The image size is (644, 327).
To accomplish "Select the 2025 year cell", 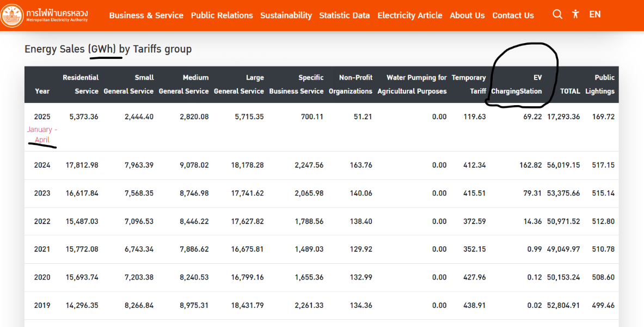I will [42, 117].
